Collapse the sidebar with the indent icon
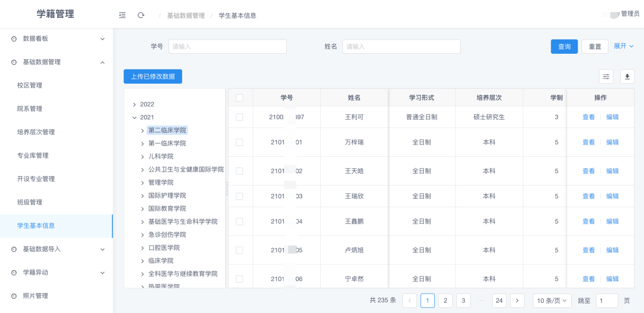Viewport: 644px width, 313px height. pos(122,15)
